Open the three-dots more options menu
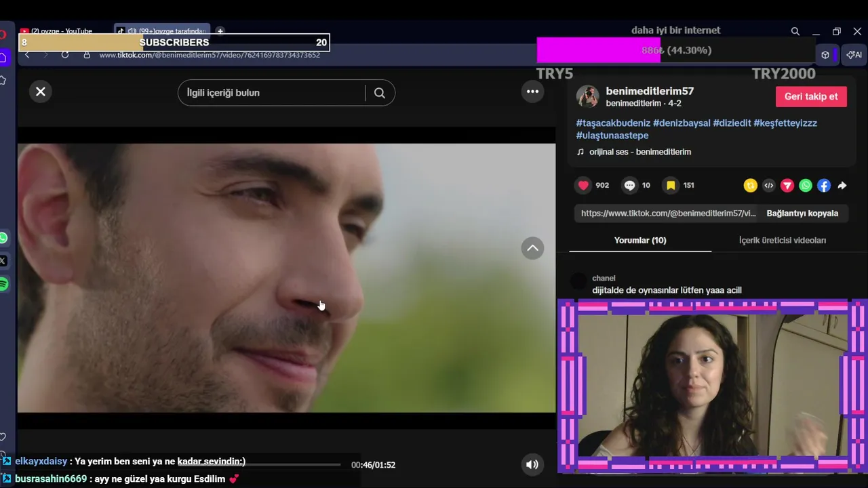Screen dimensions: 868x488 point(532,91)
